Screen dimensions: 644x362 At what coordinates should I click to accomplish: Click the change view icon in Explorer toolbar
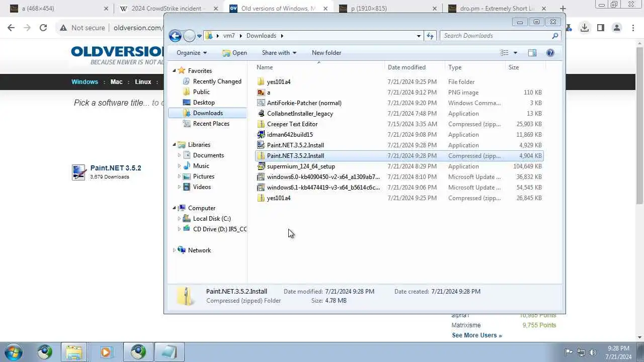[x=505, y=53]
